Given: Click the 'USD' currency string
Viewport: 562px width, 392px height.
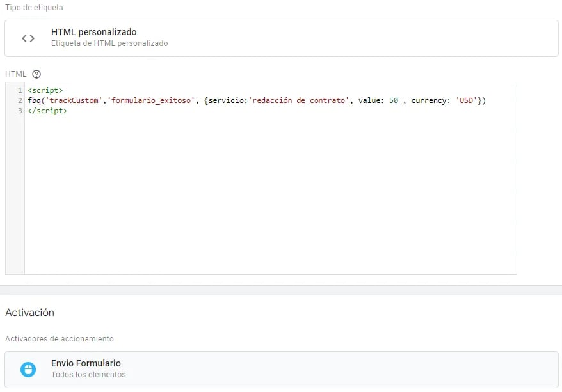Looking at the screenshot, I should click(x=466, y=100).
